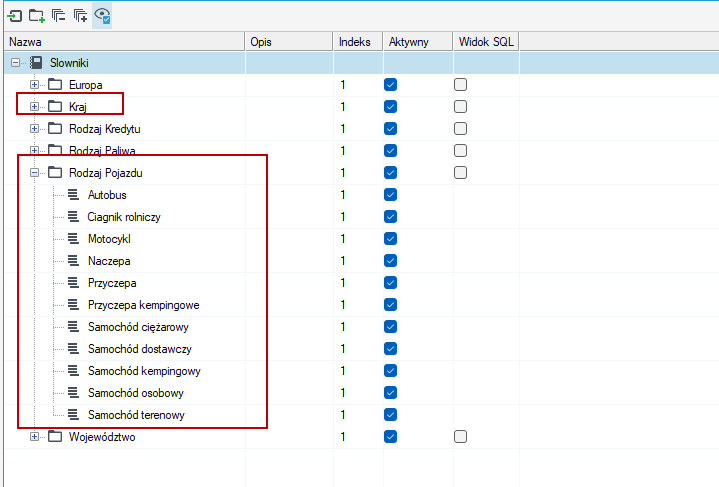
Task: Expand the Rodzaj Kredytu tree node
Action: tap(34, 128)
